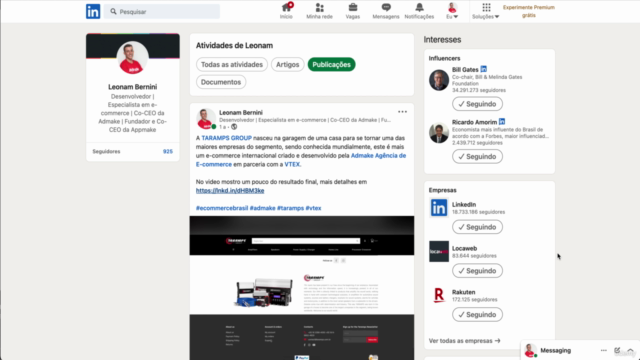Open Ricardo Amorim name link

pos(474,122)
